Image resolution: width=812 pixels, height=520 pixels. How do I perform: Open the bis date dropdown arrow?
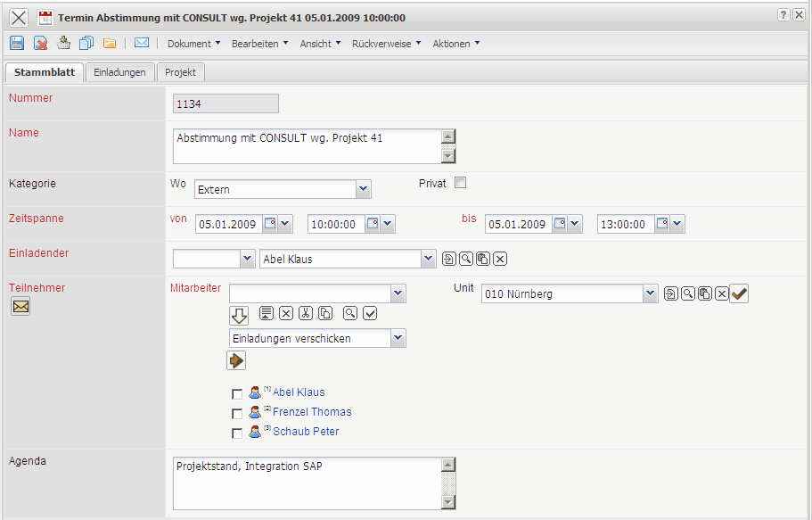575,224
